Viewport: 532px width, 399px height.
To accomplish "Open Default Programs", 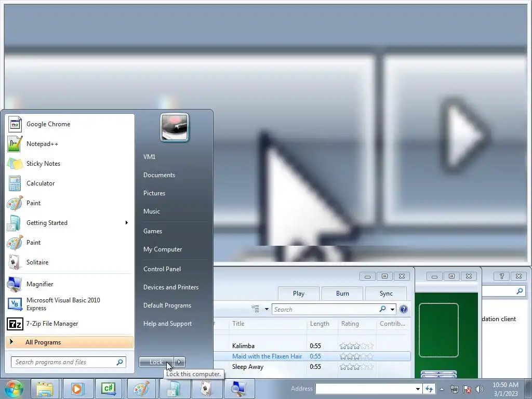I will (174, 305).
